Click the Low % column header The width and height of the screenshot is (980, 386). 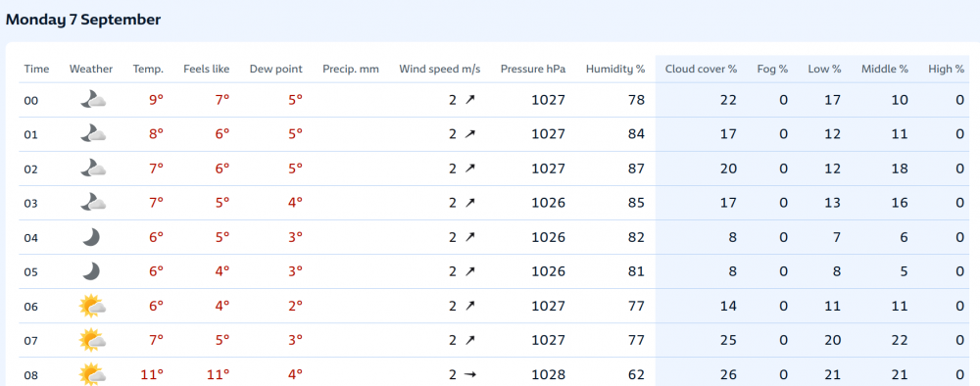824,69
